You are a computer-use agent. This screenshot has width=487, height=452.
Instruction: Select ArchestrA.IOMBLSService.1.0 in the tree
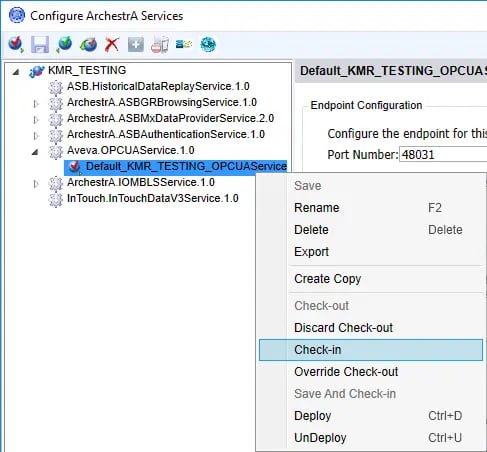[141, 182]
